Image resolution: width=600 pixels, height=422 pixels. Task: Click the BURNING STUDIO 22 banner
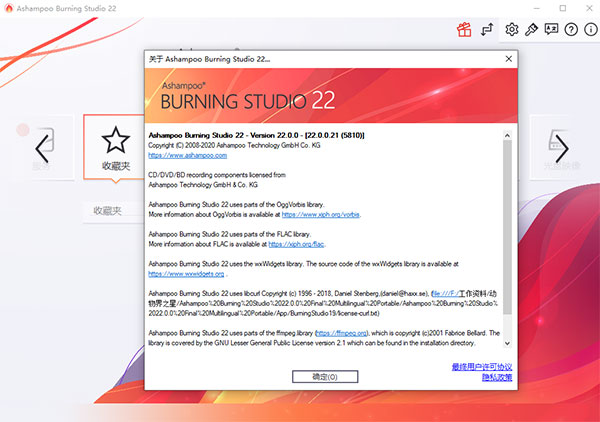331,96
